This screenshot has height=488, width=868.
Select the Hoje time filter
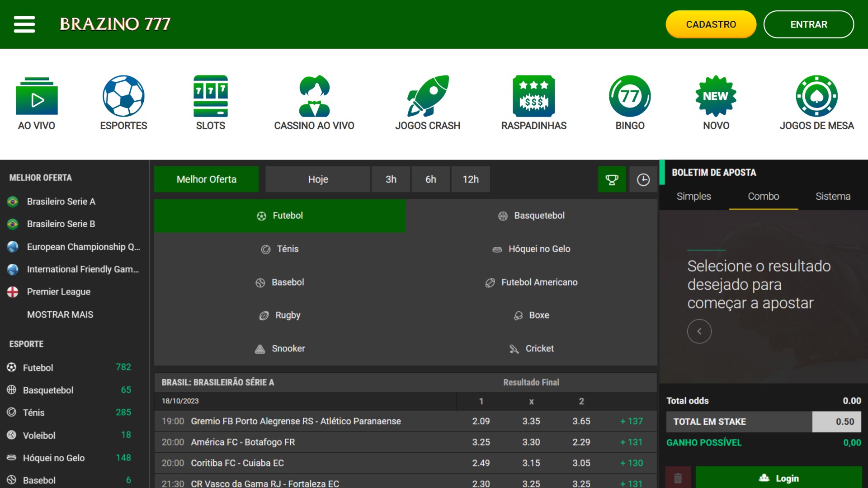point(318,179)
